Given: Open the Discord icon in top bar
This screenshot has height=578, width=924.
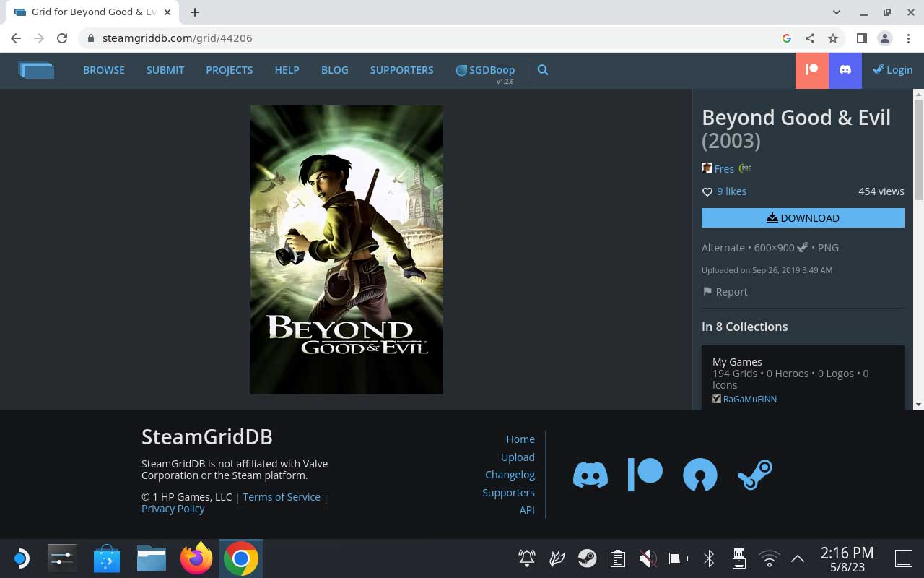Looking at the screenshot, I should (845, 70).
